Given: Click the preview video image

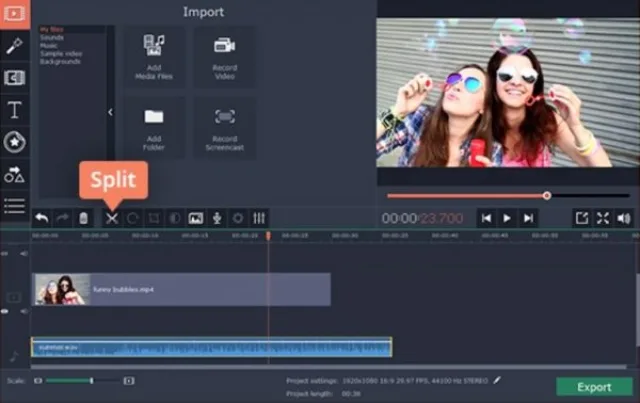Looking at the screenshot, I should click(x=508, y=92).
